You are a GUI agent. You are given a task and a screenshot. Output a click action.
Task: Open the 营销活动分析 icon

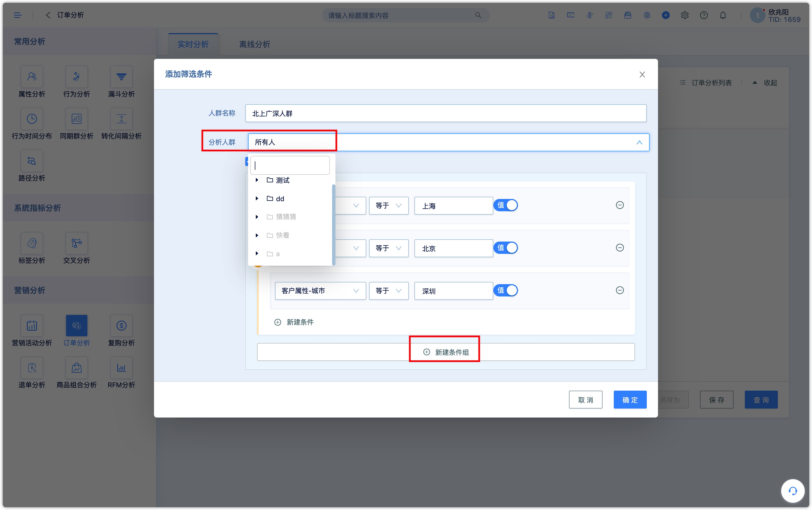coord(32,326)
